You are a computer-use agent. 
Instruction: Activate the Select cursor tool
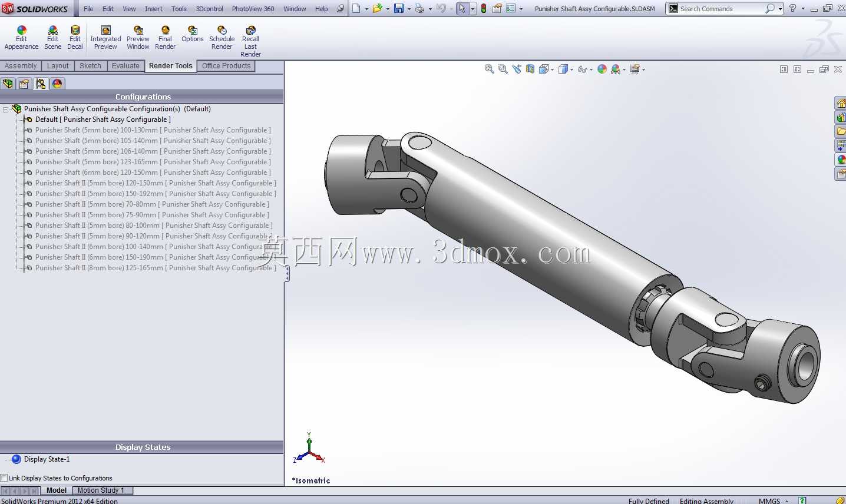point(462,8)
